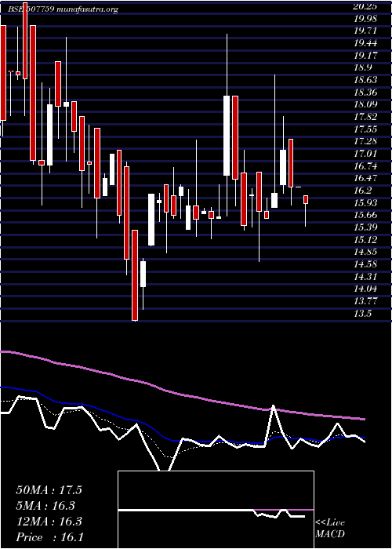Select the 19.98 price axis label

(365, 18)
